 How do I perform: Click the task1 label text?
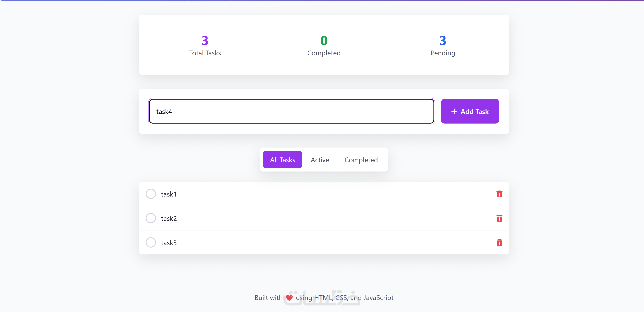[169, 194]
